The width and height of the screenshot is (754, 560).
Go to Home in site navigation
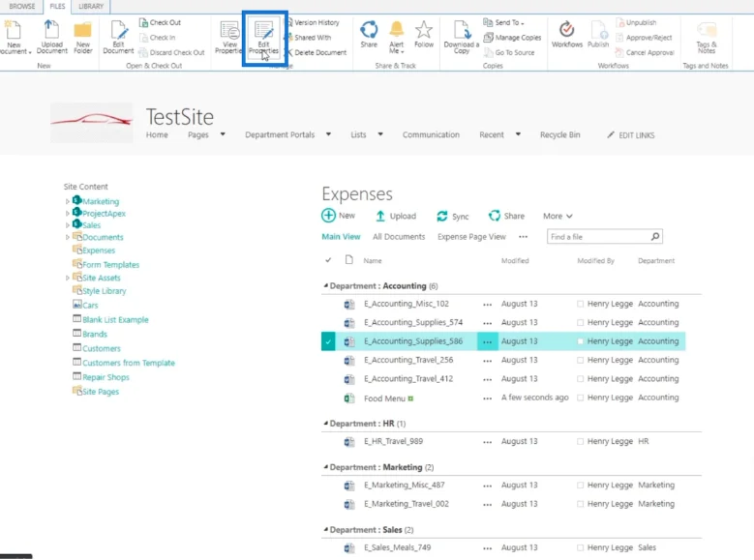pos(157,134)
